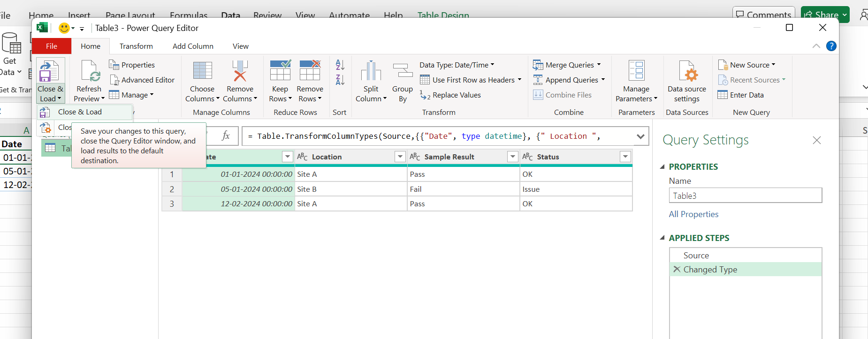Click the fx formula icon
The width and height of the screenshot is (868, 339).
pyautogui.click(x=226, y=136)
